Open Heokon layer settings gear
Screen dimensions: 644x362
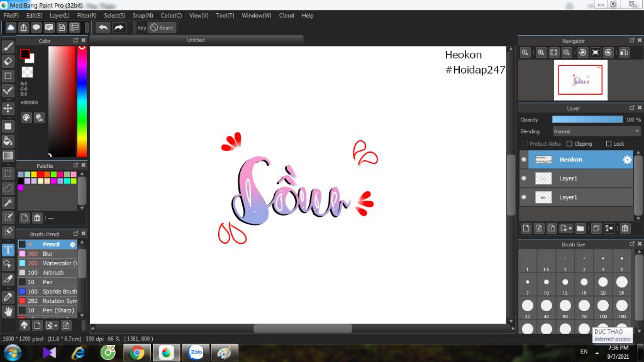[627, 160]
